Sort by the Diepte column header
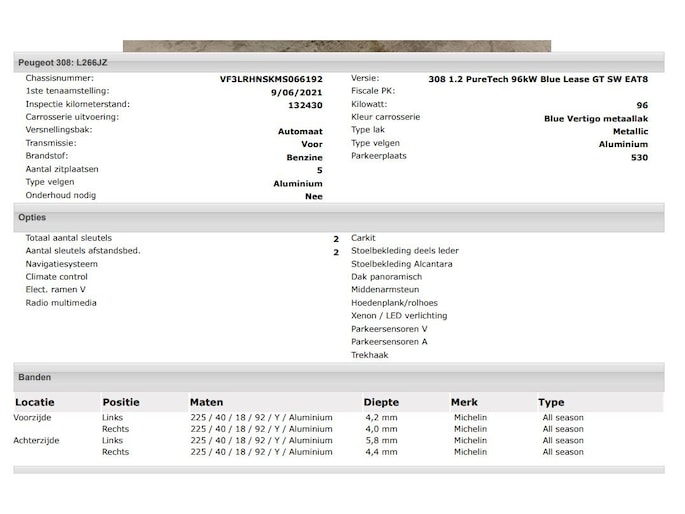 381,402
